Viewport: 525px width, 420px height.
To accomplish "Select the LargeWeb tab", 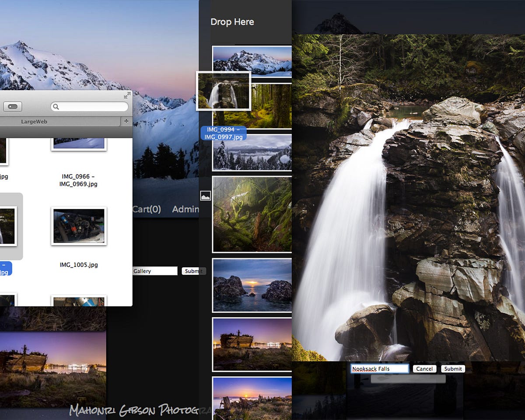I will coord(34,121).
